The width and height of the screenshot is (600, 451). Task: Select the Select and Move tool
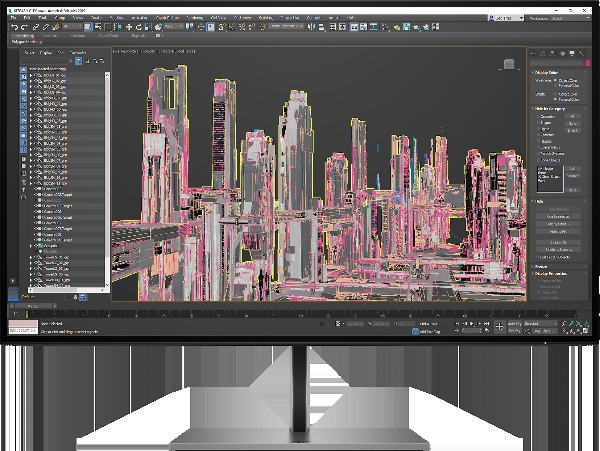point(130,27)
